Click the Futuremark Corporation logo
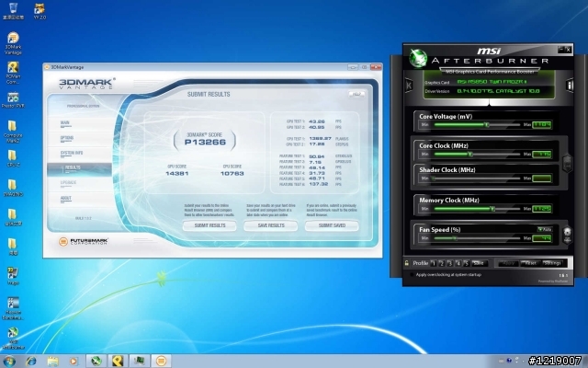 [84, 241]
